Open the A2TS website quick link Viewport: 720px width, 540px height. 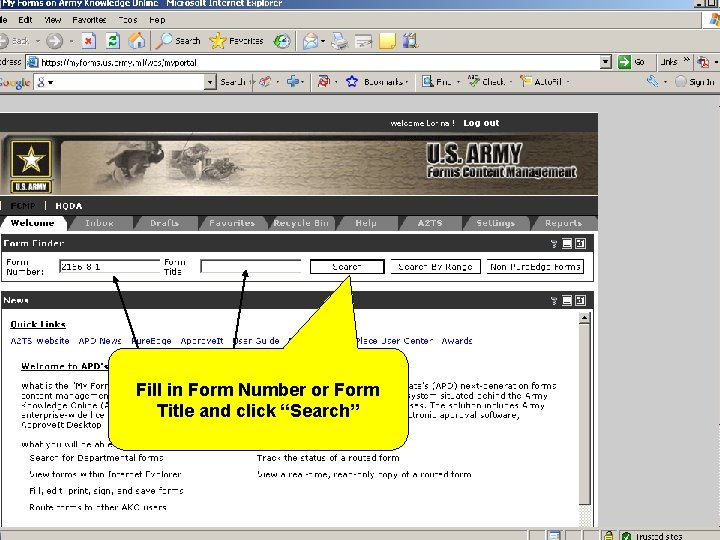[40, 341]
